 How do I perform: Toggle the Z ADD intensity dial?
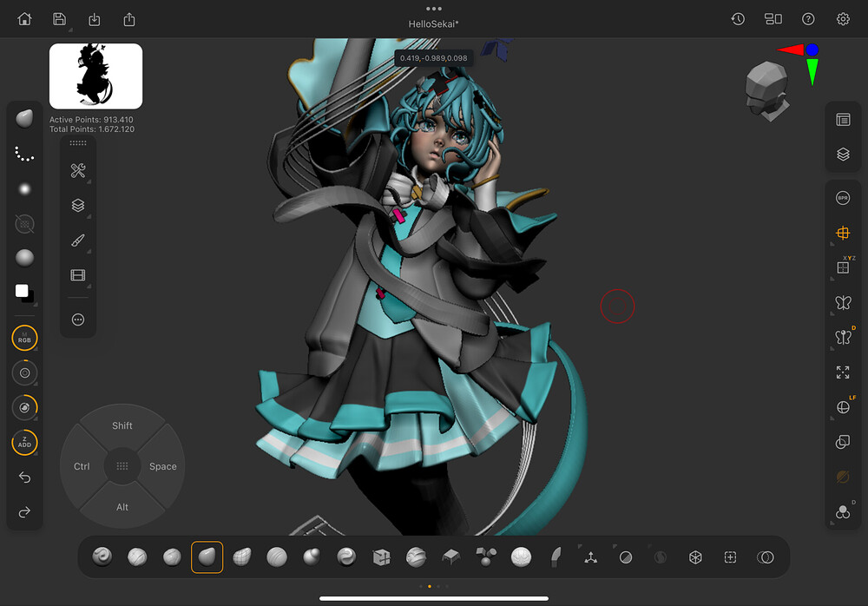(24, 443)
